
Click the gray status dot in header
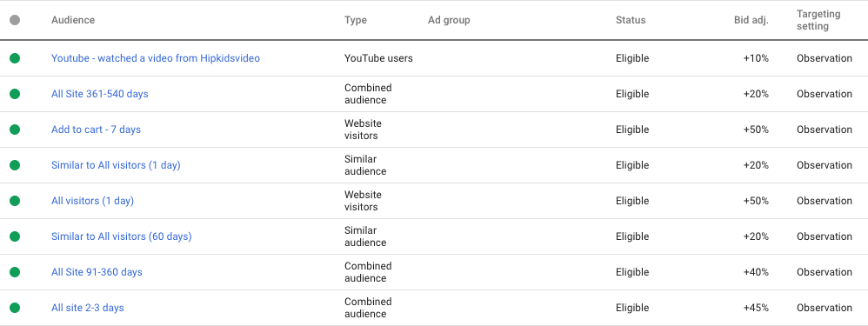point(15,20)
